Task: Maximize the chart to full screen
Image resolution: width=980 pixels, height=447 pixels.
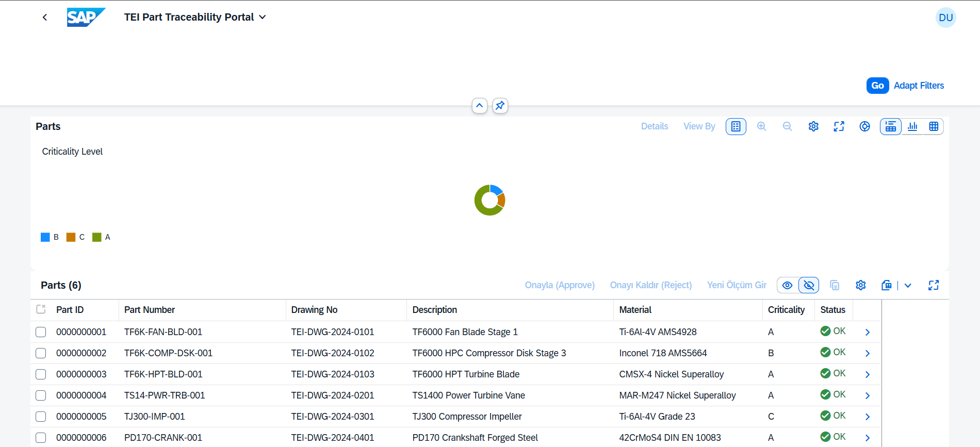Action: pyautogui.click(x=839, y=126)
